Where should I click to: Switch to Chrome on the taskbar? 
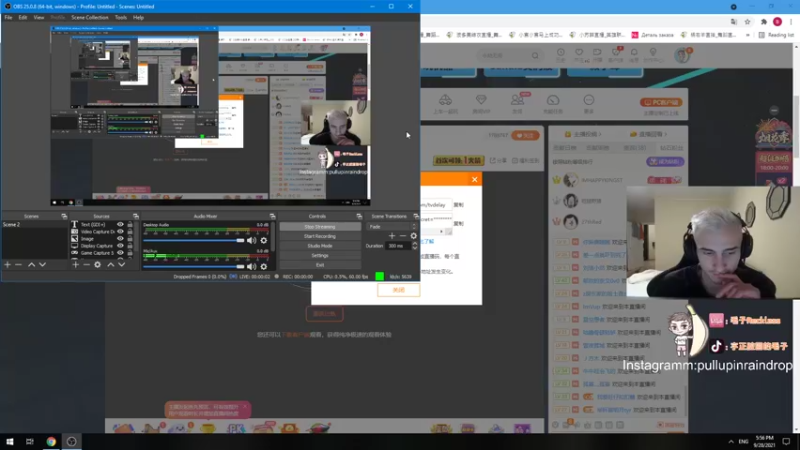pyautogui.click(x=51, y=442)
